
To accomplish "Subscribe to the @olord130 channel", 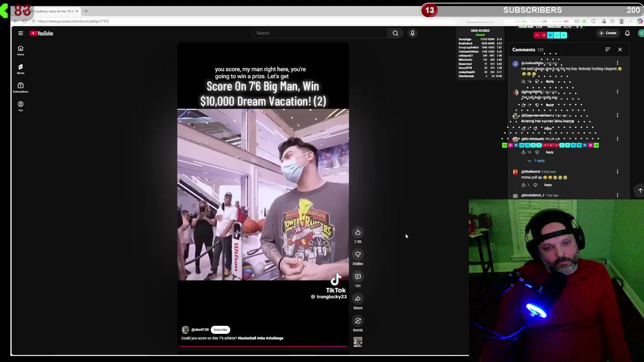I will (220, 330).
